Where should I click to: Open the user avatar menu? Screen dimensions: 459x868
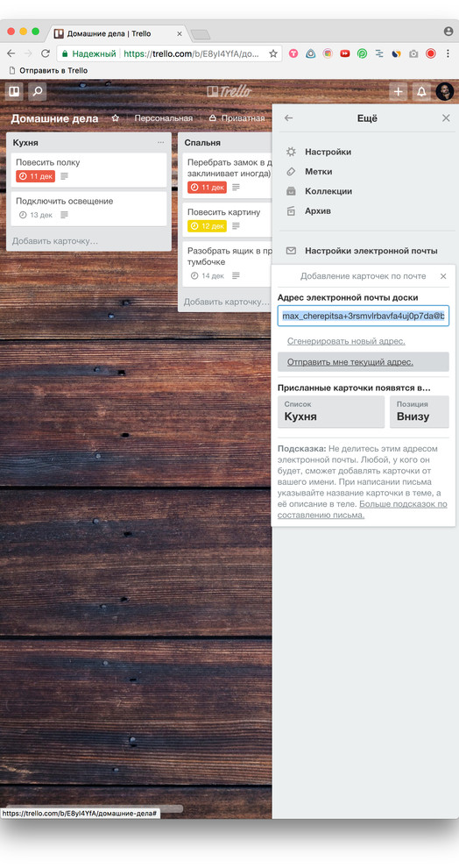pyautogui.click(x=445, y=91)
